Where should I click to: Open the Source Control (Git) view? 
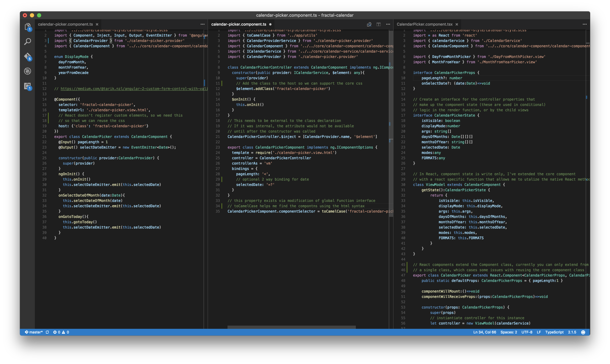28,57
